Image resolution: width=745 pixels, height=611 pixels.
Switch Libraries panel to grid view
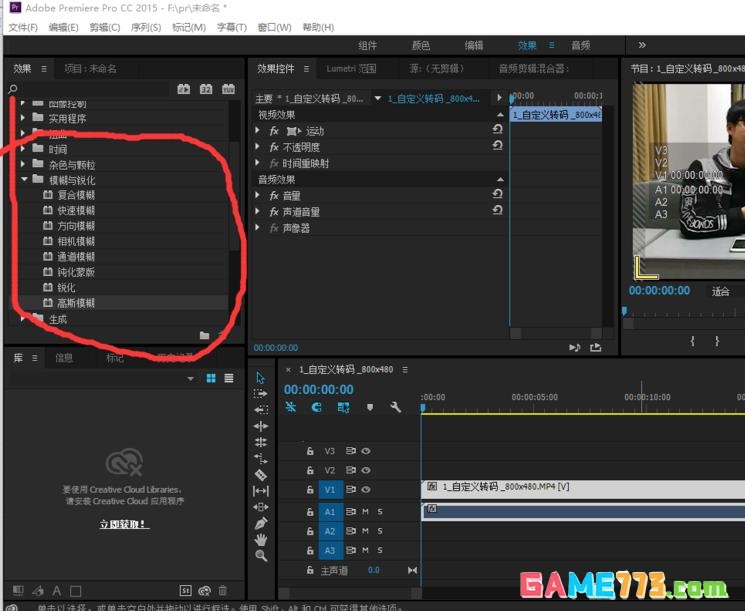pyautogui.click(x=211, y=378)
